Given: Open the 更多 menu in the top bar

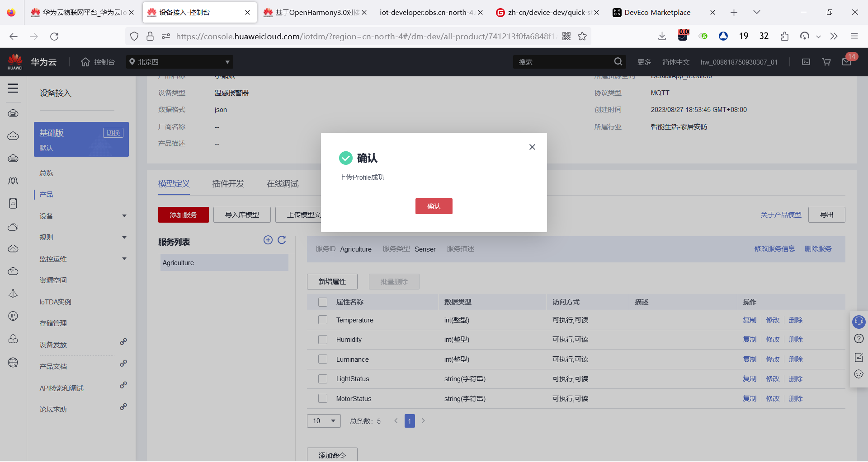Looking at the screenshot, I should pyautogui.click(x=644, y=62).
